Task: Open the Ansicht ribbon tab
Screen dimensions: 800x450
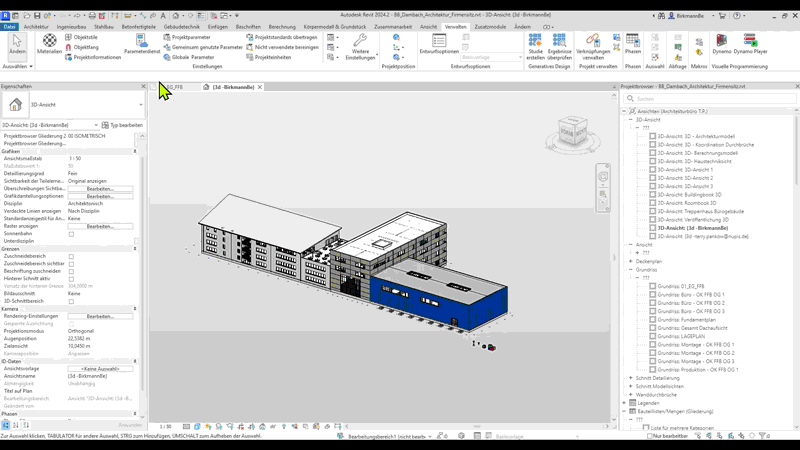Action: click(428, 27)
